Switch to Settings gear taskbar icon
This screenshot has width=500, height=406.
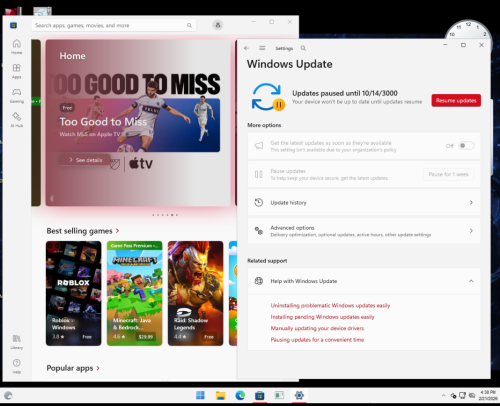tap(299, 395)
